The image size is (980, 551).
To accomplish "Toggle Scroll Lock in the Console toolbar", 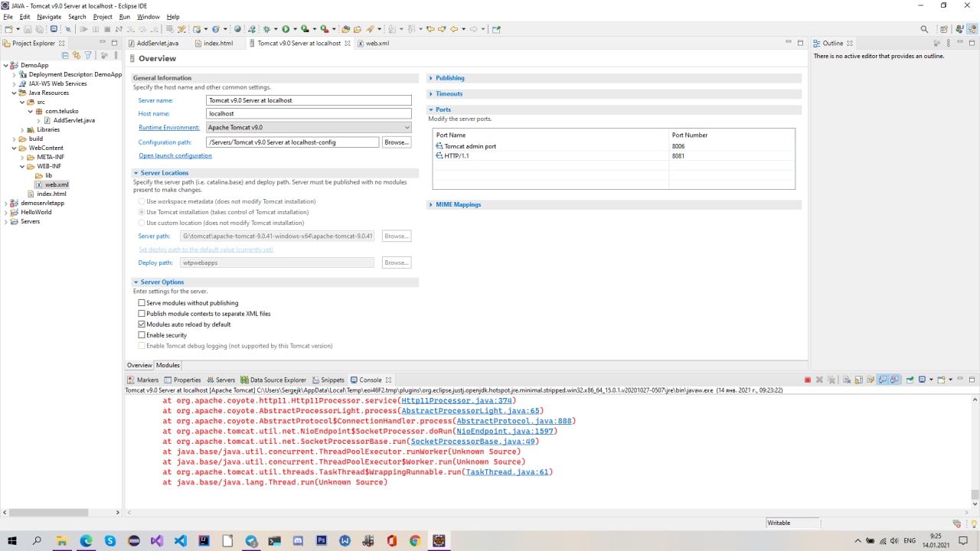I will pos(859,380).
